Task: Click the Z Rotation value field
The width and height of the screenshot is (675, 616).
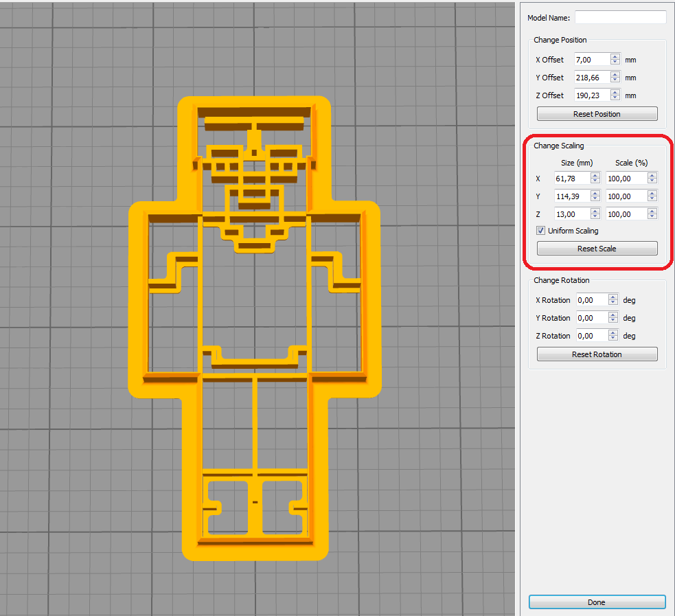Action: point(593,336)
